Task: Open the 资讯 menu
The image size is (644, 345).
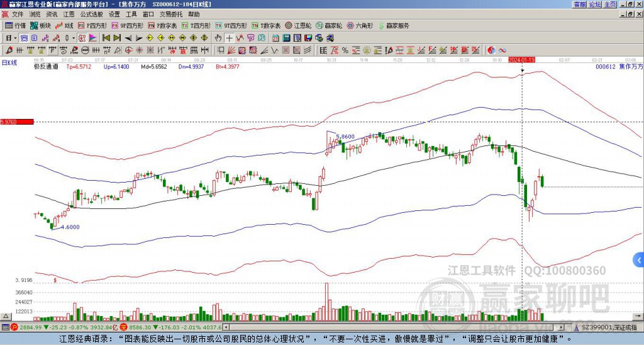Action: click(52, 14)
